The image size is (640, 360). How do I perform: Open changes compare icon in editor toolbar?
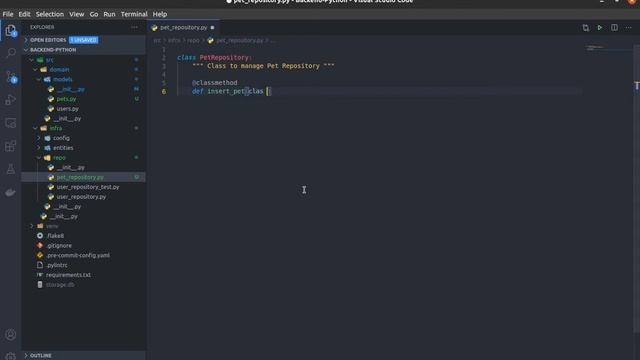pyautogui.click(x=585, y=27)
